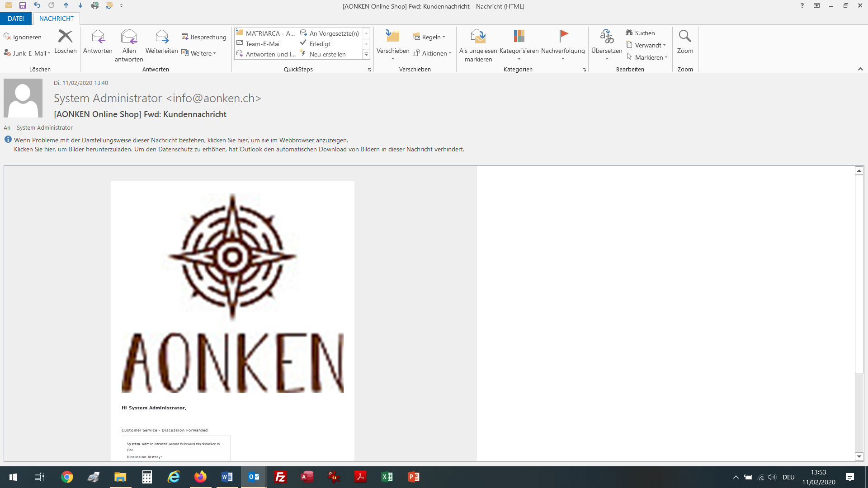Expand the Nachverfolgung flag dropdown
This screenshot has height=488, width=868.
pyautogui.click(x=562, y=59)
